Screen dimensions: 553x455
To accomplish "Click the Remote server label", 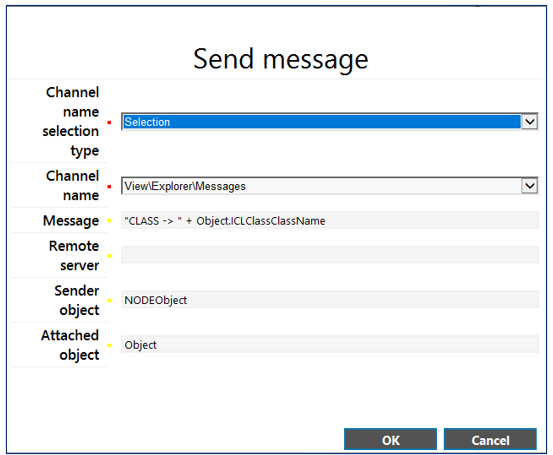I will coord(74,255).
